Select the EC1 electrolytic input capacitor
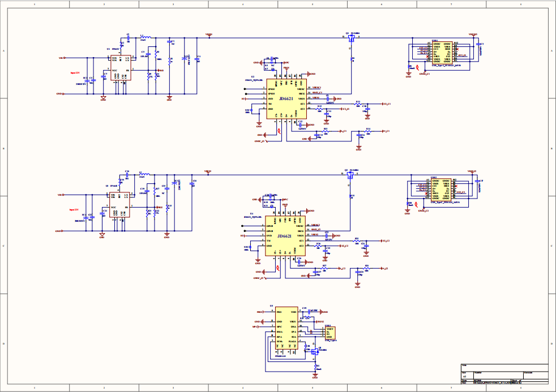The width and height of the screenshot is (556, 392). (x=85, y=218)
